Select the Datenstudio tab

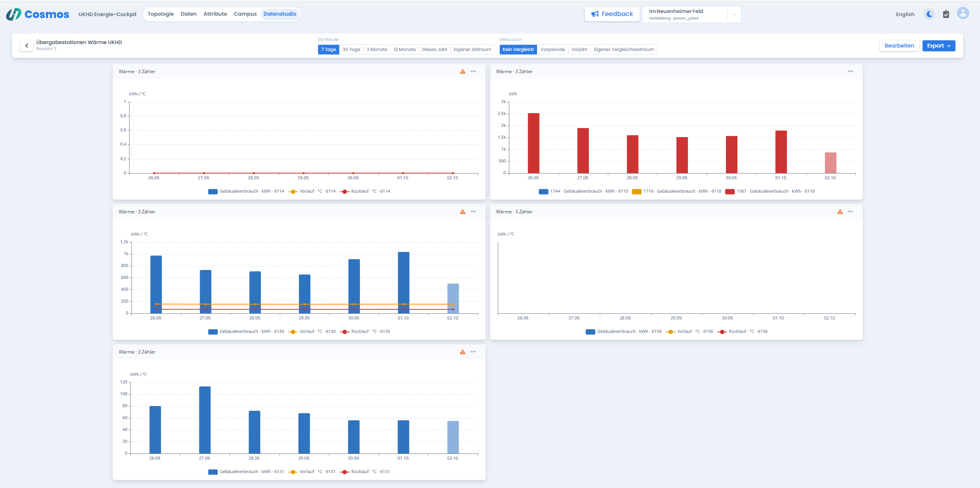click(x=280, y=14)
